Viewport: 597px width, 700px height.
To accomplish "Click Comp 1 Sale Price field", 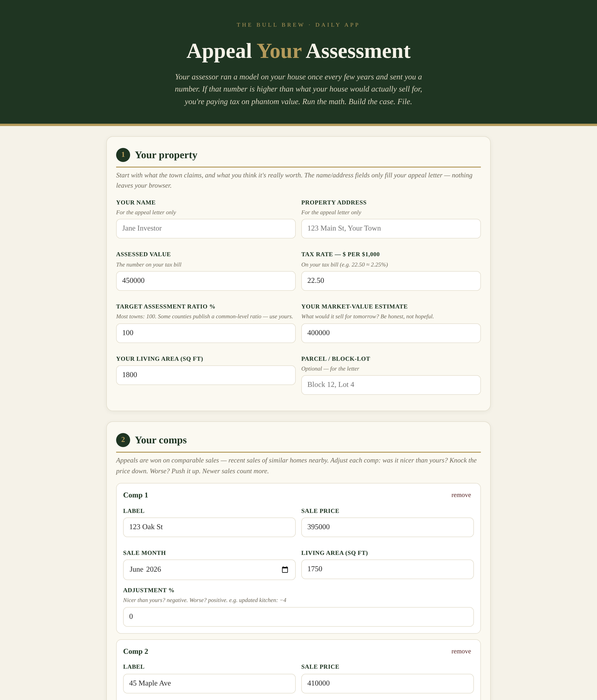I will (387, 527).
